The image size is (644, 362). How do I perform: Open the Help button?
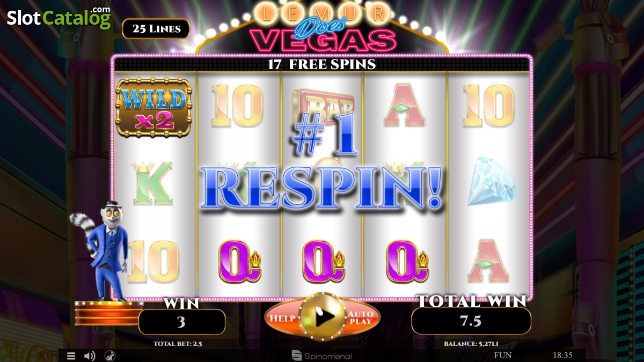pyautogui.click(x=282, y=318)
